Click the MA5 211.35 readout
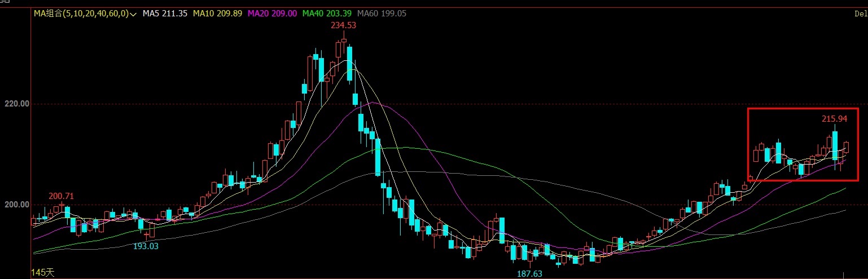Screen dimensions: 868x279 coord(165,13)
